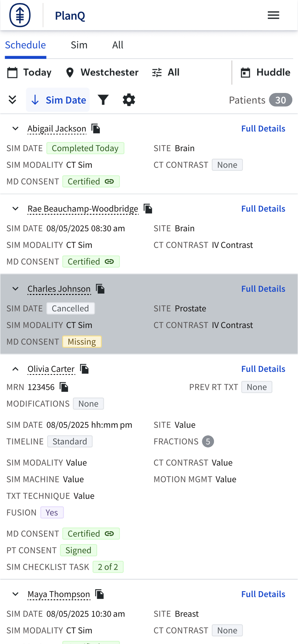The height and width of the screenshot is (644, 298).
Task: Open the hamburger menu
Action: [273, 15]
